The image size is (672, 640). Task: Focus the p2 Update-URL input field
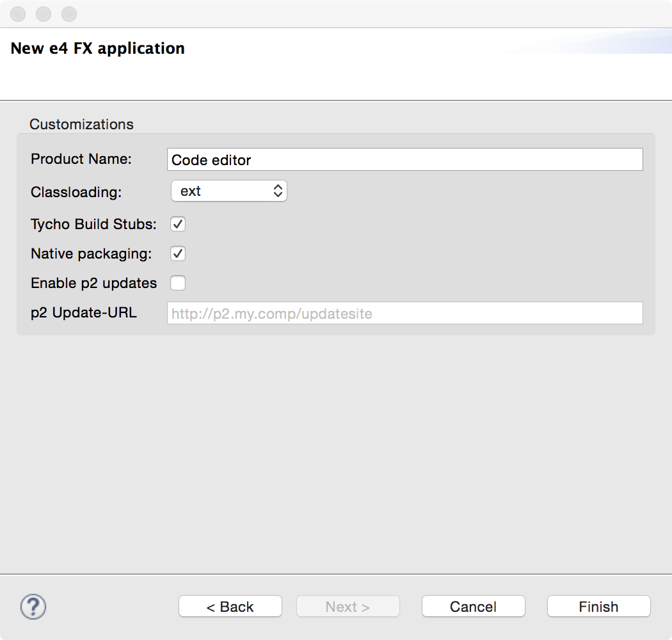[404, 314]
